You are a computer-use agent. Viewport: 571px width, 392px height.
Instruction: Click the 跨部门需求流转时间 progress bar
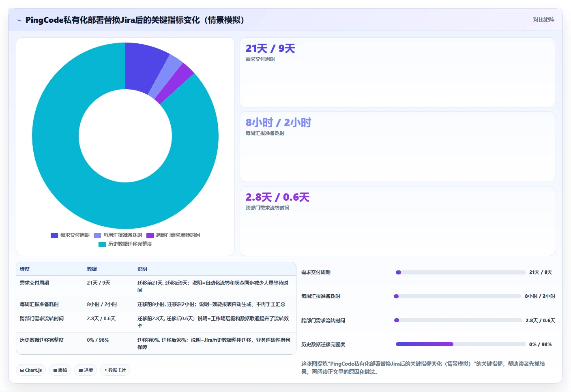pyautogui.click(x=458, y=320)
